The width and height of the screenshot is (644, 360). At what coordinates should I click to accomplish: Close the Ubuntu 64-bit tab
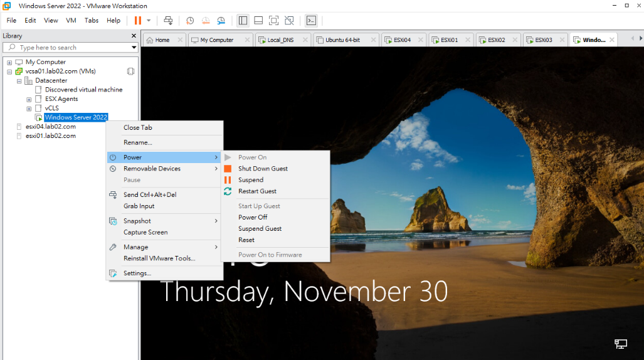click(373, 40)
